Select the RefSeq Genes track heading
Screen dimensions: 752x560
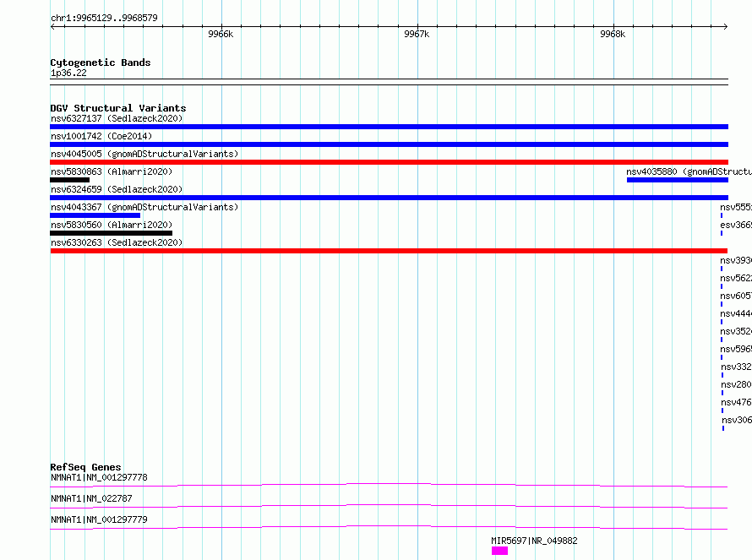click(85, 467)
